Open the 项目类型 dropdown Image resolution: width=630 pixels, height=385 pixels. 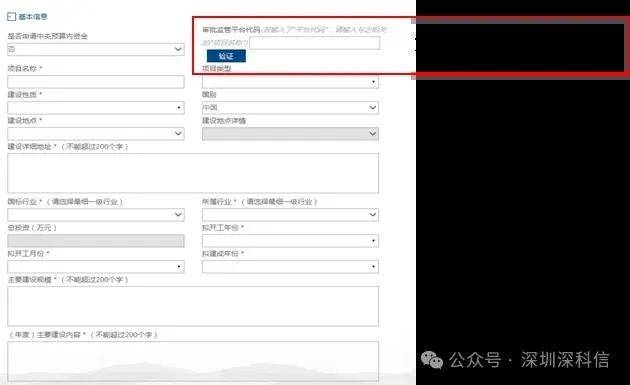click(290, 82)
